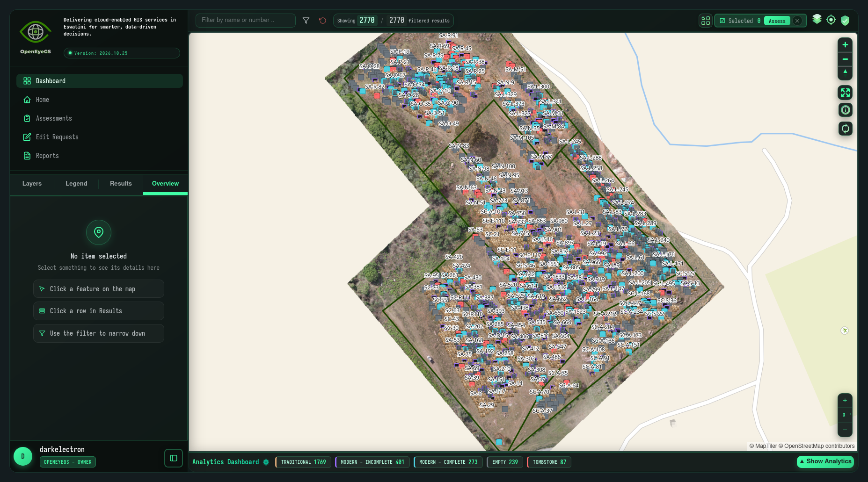This screenshot has width=868, height=482.
Task: Decrease the rotation angle stepper
Action: tap(845, 430)
